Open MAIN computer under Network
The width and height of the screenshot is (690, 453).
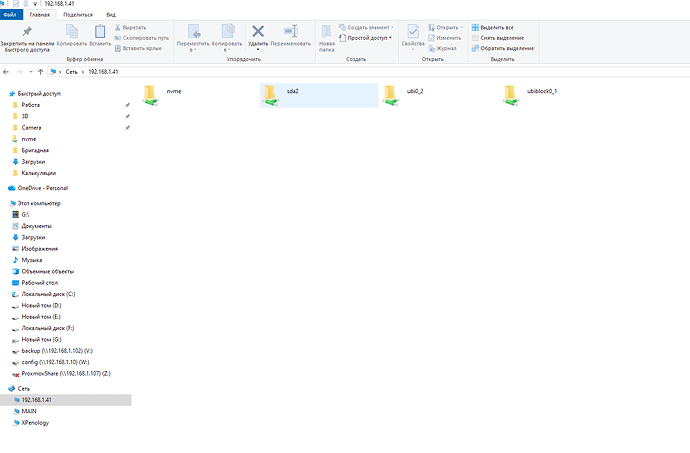[29, 411]
